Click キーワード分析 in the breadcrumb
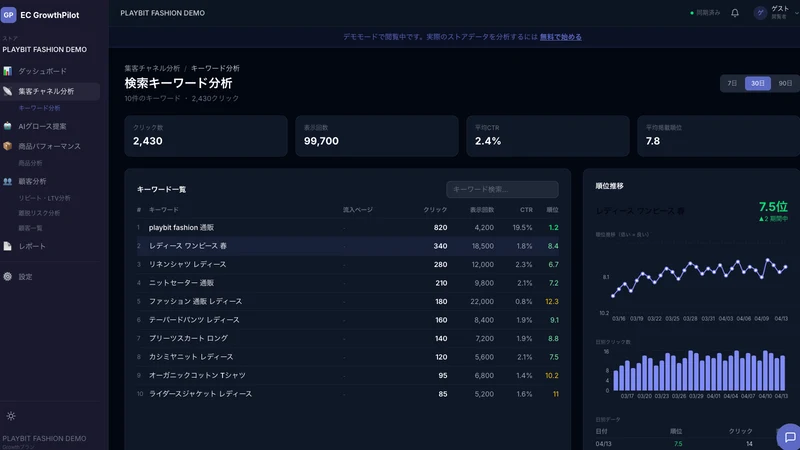The height and width of the screenshot is (450, 800). click(x=215, y=68)
